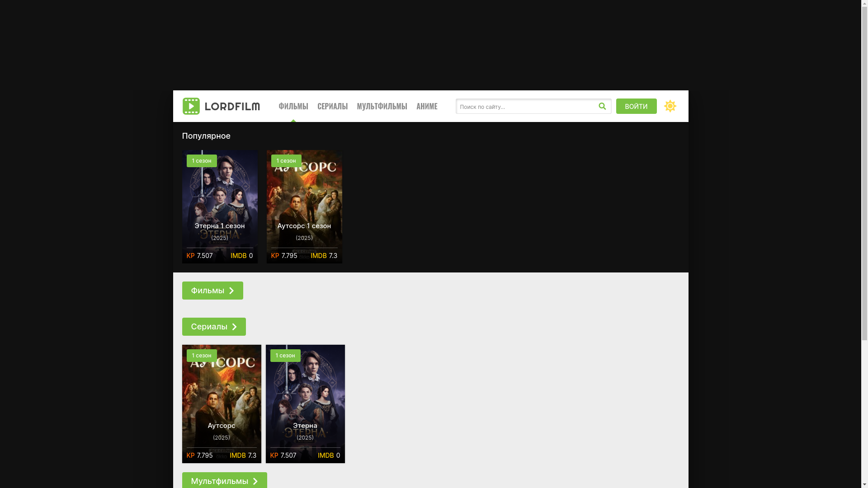This screenshot has width=868, height=488.
Task: Focus the site search input field
Action: pyautogui.click(x=524, y=107)
